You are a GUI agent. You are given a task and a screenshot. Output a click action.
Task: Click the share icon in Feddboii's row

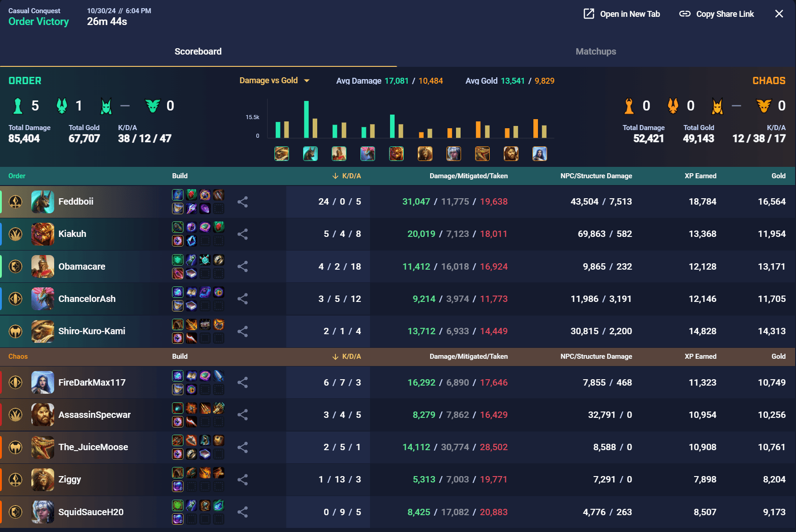(x=243, y=202)
